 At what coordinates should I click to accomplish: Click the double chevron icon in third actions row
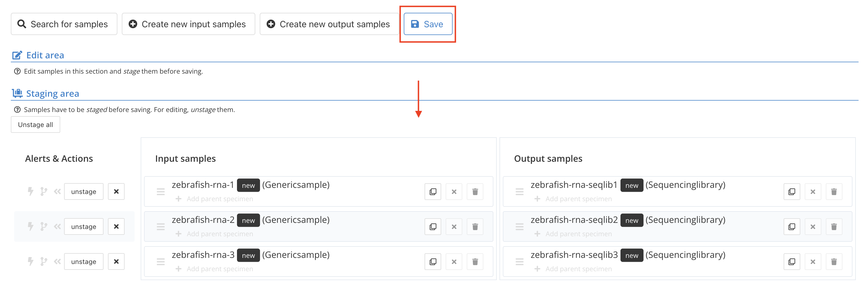(x=57, y=262)
